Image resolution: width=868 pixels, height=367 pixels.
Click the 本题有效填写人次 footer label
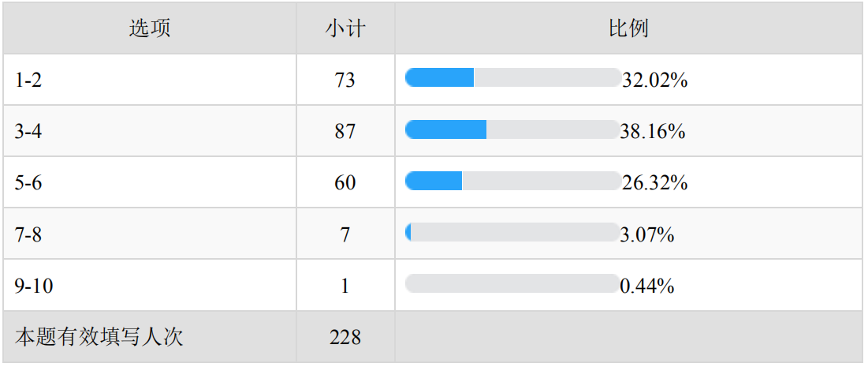99,337
